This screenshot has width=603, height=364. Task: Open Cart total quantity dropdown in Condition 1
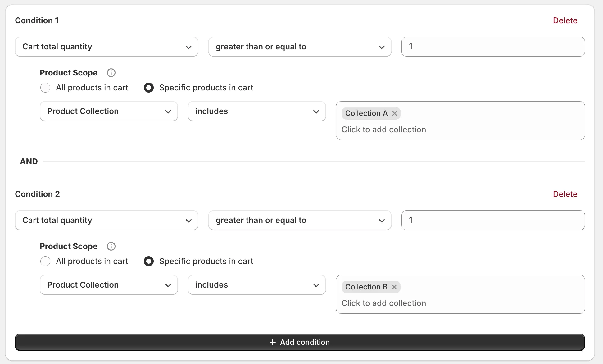[107, 47]
